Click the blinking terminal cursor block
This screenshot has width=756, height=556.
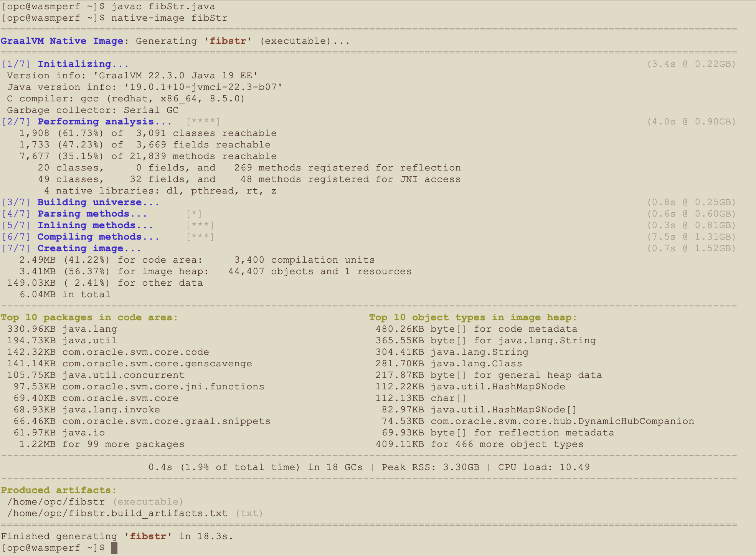point(116,548)
